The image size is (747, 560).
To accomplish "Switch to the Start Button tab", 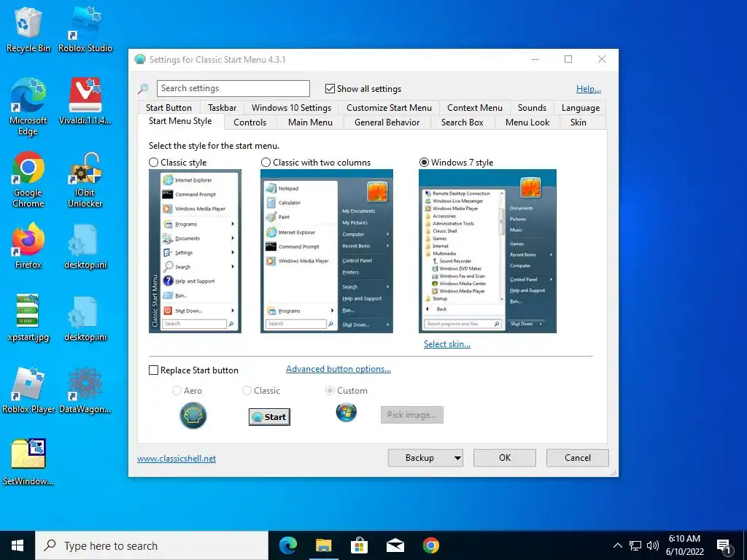I will pos(169,108).
